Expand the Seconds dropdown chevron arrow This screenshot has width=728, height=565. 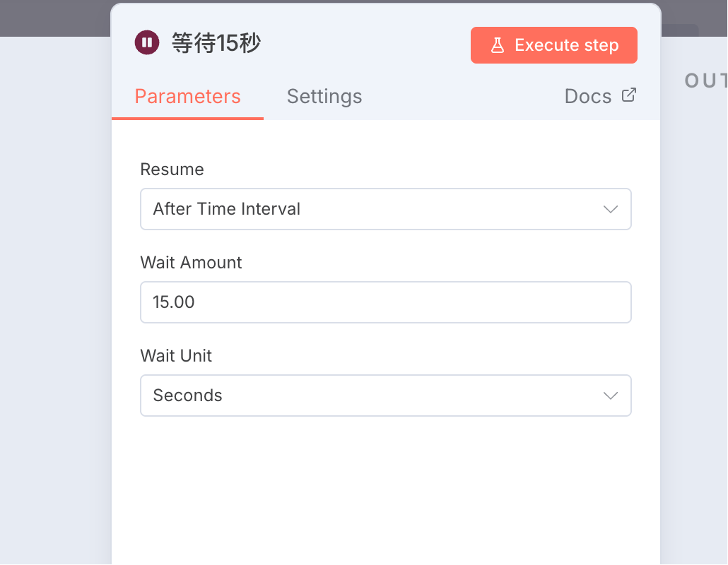click(610, 395)
